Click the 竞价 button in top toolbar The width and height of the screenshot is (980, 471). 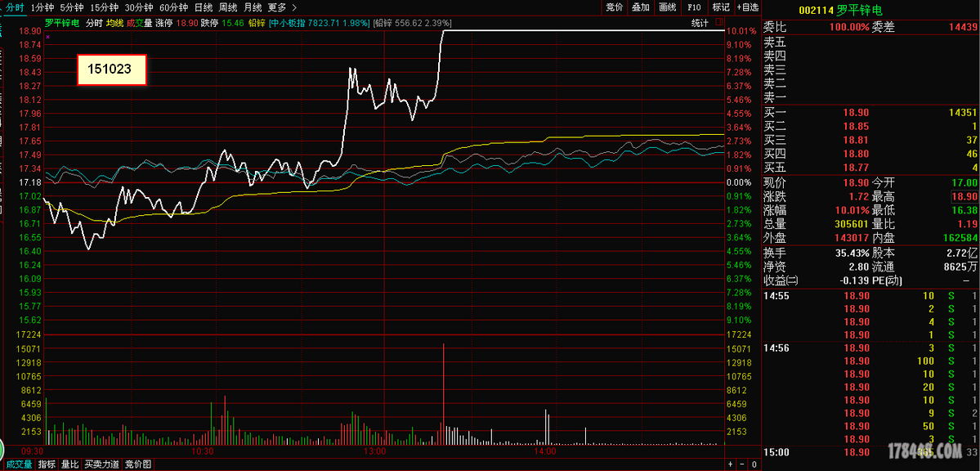(x=615, y=7)
